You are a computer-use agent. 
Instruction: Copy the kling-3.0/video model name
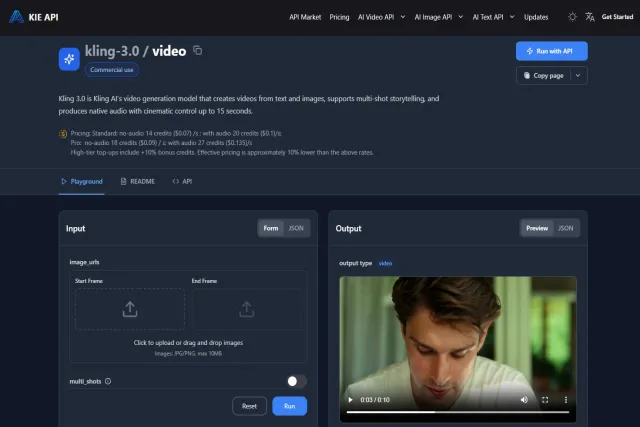[198, 50]
